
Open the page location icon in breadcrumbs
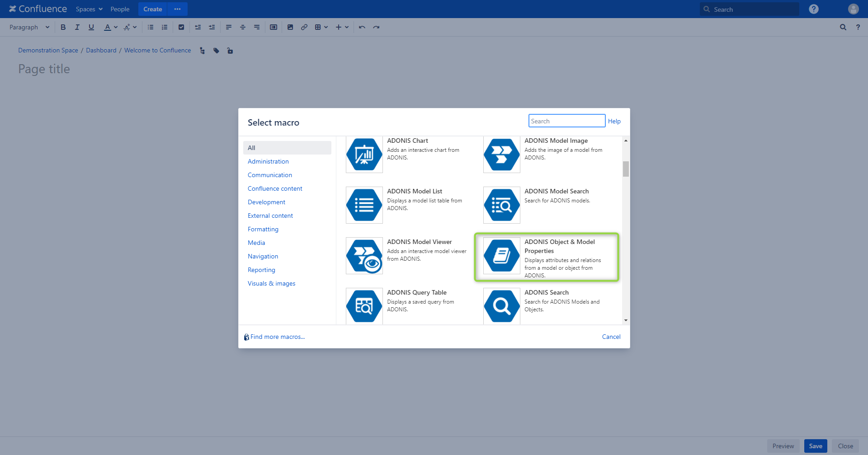[x=202, y=51]
